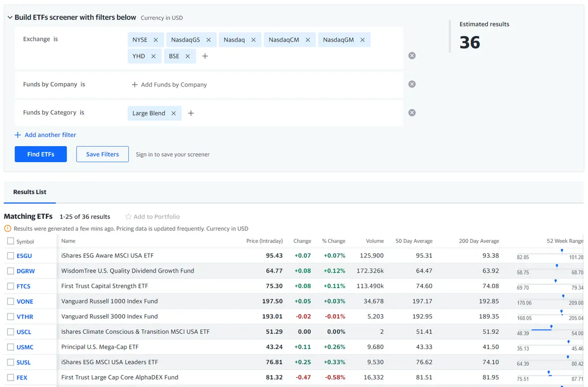Remove the NYSE exchange chip
Image resolution: width=588 pixels, height=387 pixels.
tap(156, 40)
